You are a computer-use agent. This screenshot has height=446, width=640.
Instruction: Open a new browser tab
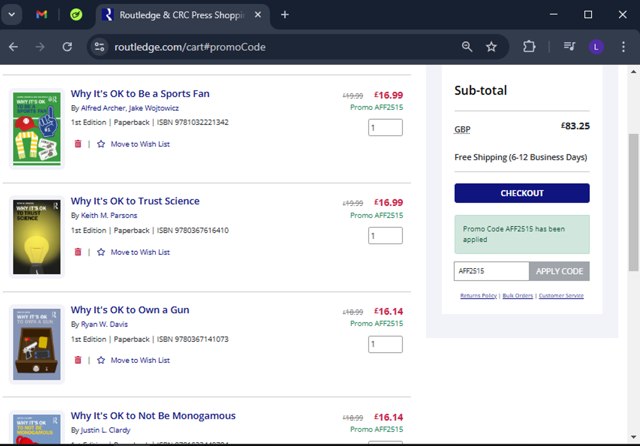(x=285, y=15)
